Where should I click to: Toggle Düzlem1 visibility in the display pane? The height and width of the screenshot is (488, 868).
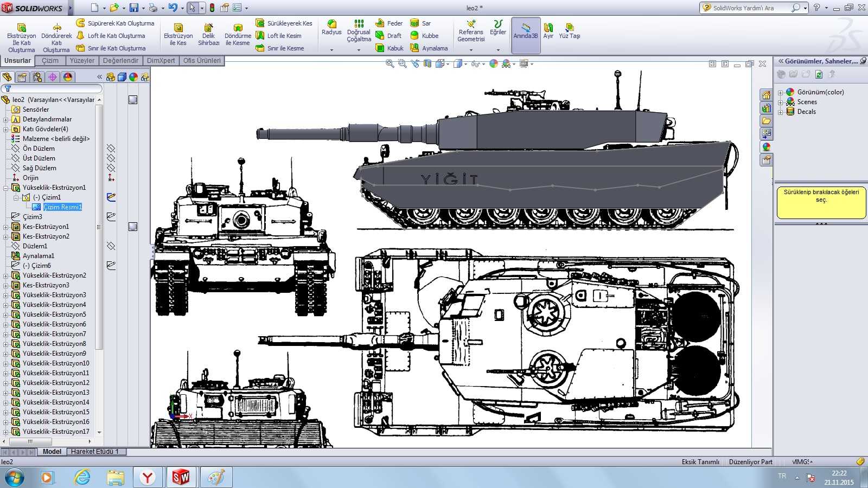(x=111, y=246)
